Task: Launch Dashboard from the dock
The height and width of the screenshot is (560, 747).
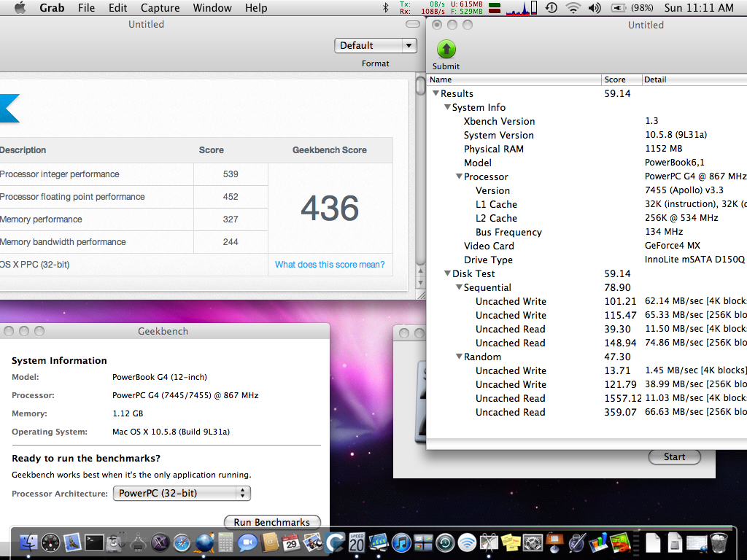Action: pos(50,542)
